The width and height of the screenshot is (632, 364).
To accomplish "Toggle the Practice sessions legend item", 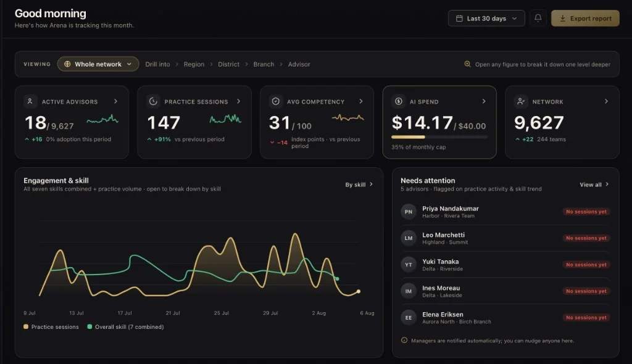I will point(51,327).
